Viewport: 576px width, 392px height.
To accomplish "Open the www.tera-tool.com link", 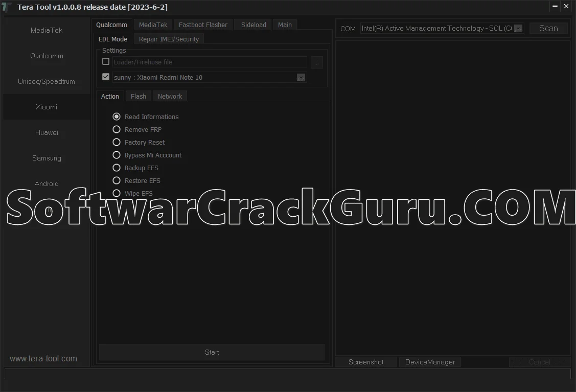I will 43,359.
